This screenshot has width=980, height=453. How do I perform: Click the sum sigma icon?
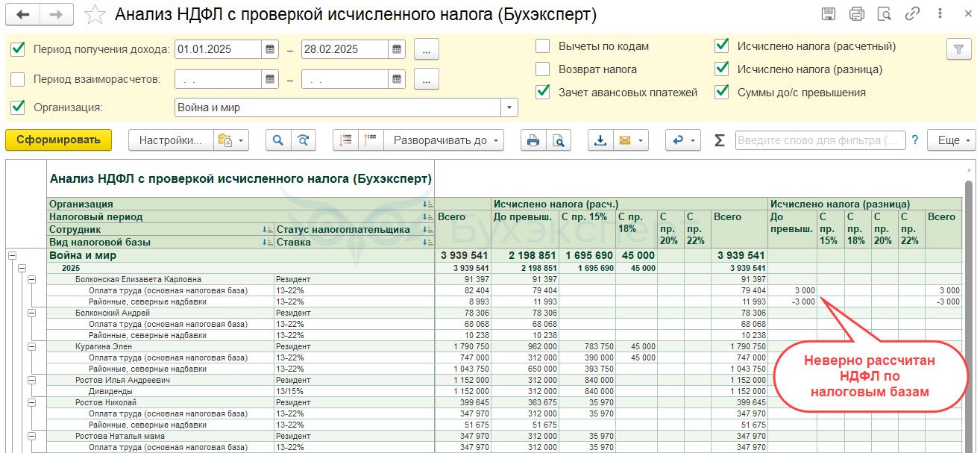coord(720,140)
